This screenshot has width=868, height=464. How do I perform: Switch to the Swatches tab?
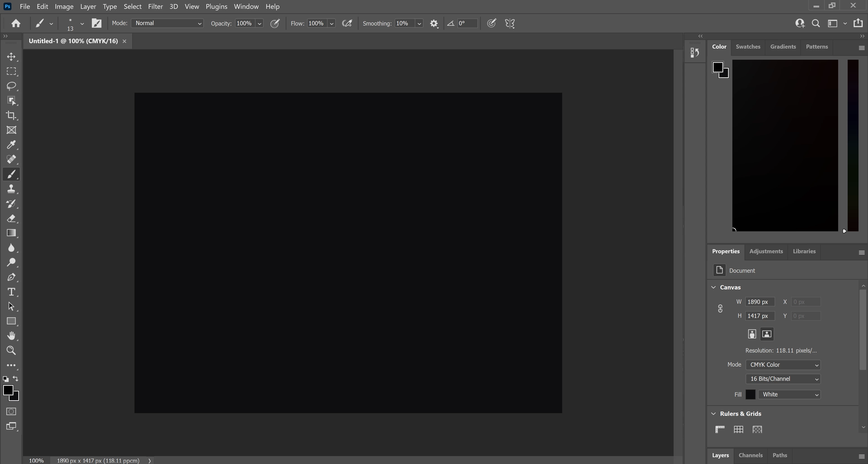(x=748, y=47)
